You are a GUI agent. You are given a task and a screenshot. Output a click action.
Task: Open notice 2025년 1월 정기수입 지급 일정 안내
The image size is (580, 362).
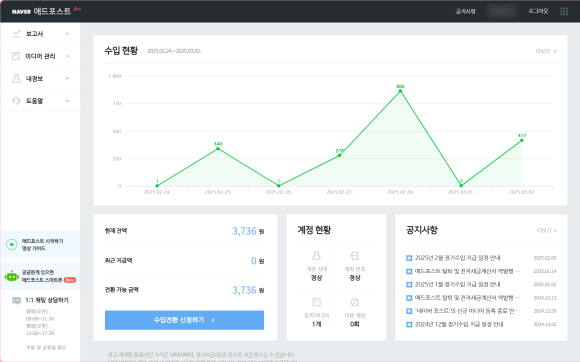tap(457, 284)
